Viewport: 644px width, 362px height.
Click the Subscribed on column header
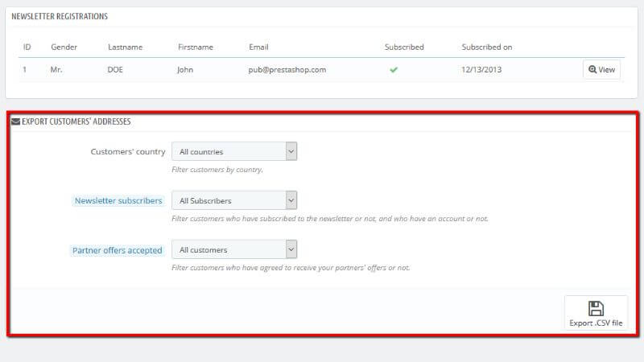point(487,47)
